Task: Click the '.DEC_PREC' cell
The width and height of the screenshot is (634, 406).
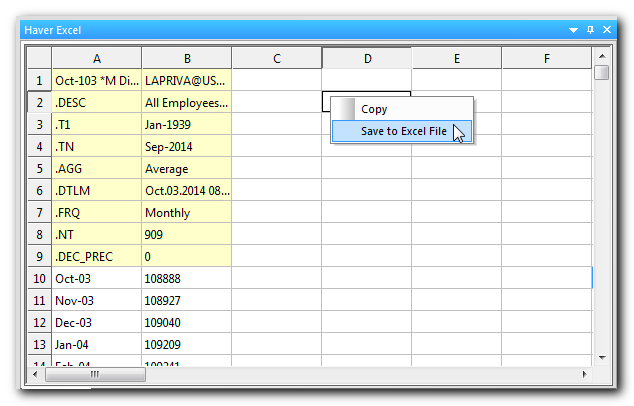Action: point(97,256)
